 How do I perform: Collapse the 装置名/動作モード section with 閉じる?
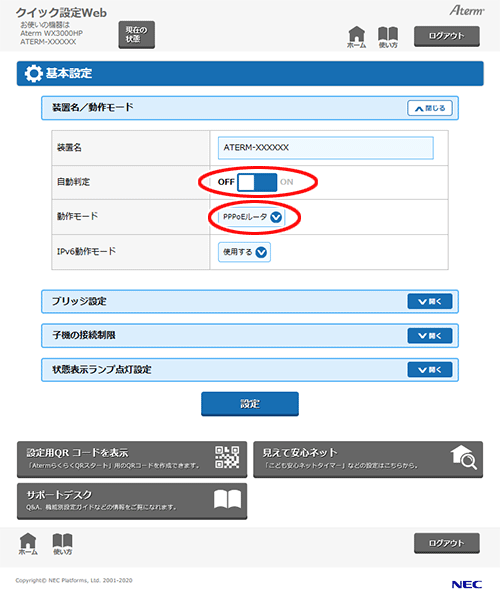pyautogui.click(x=430, y=108)
